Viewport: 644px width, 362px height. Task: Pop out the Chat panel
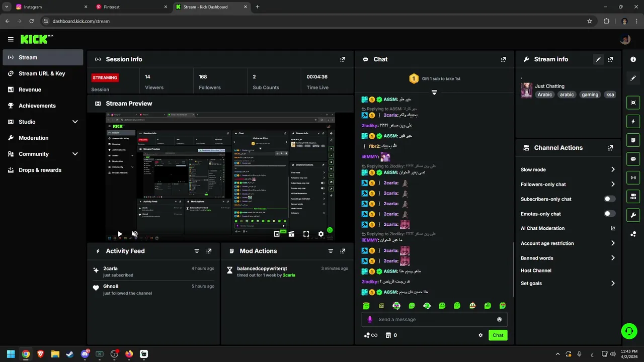point(503,59)
